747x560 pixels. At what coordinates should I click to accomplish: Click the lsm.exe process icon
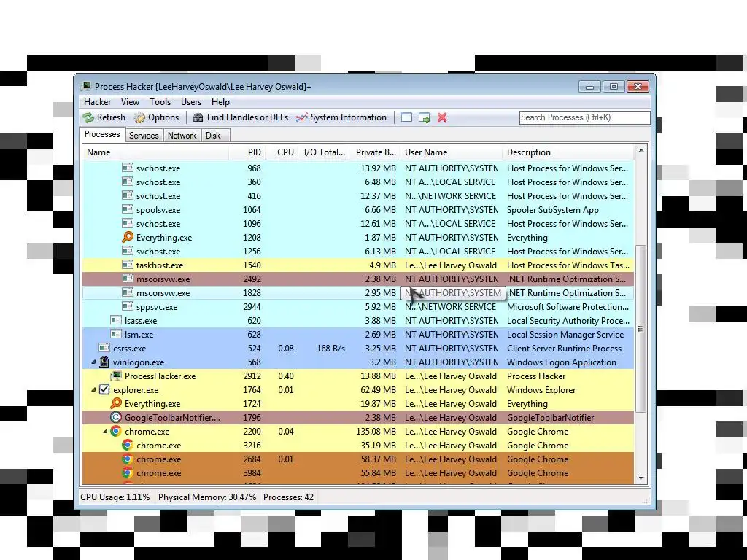pos(116,334)
